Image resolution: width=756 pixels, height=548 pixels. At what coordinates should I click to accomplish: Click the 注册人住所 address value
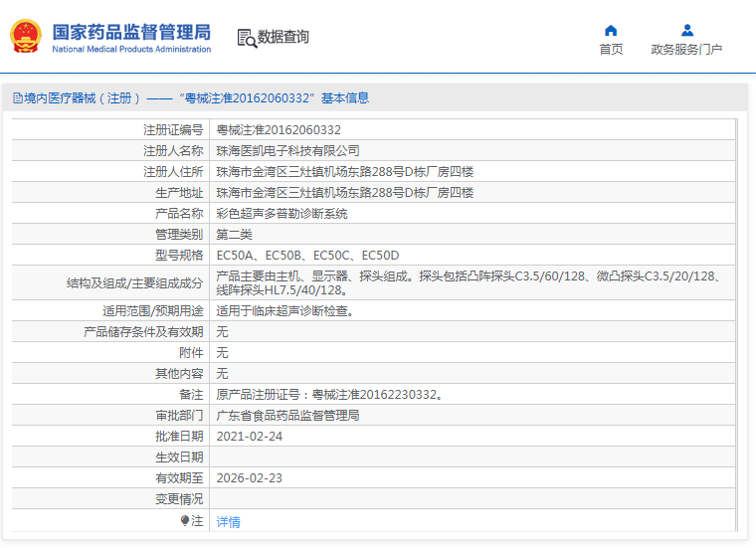[x=345, y=172]
